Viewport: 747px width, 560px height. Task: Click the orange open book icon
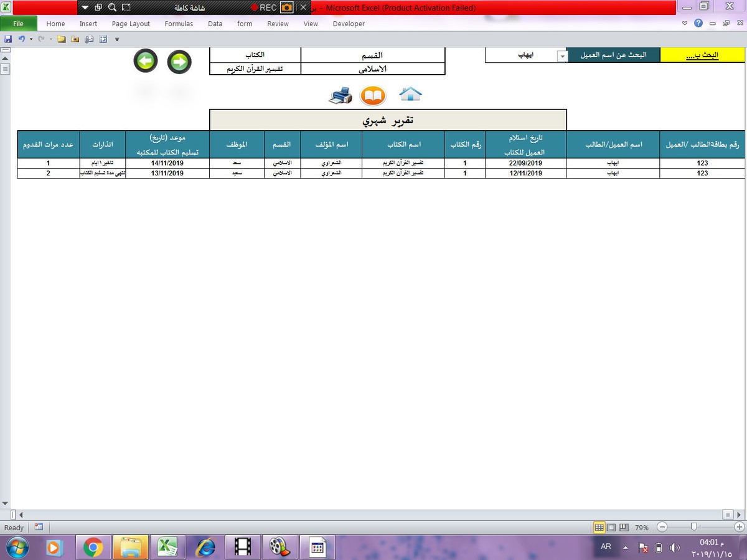click(x=374, y=95)
